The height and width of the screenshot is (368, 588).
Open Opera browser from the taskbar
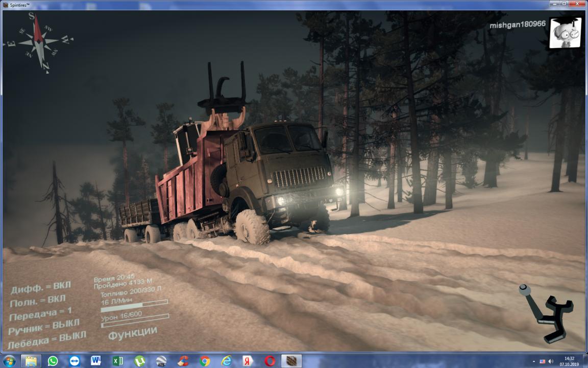[x=270, y=361]
